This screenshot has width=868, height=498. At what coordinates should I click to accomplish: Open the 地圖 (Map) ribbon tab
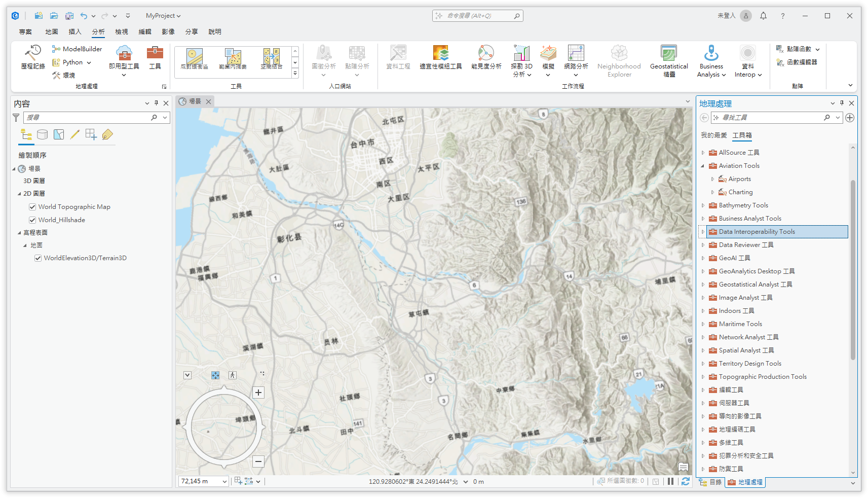click(52, 32)
